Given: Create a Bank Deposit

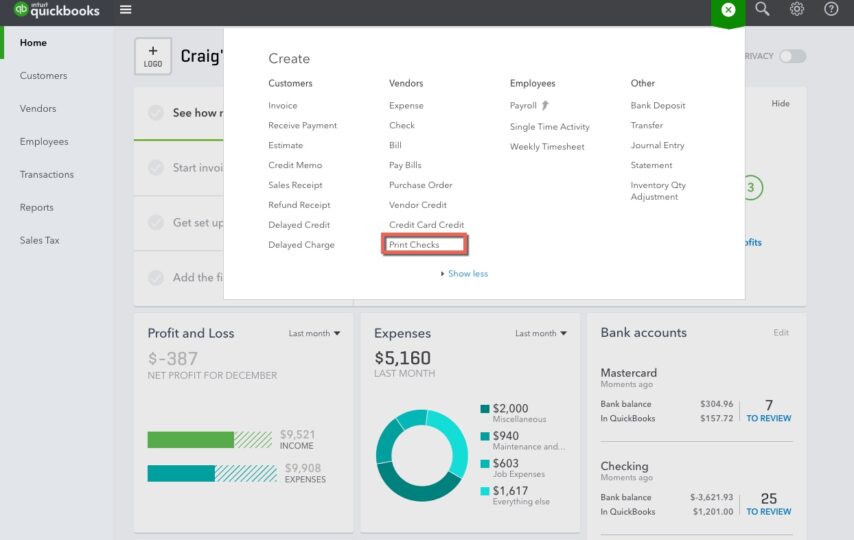Looking at the screenshot, I should [x=658, y=106].
